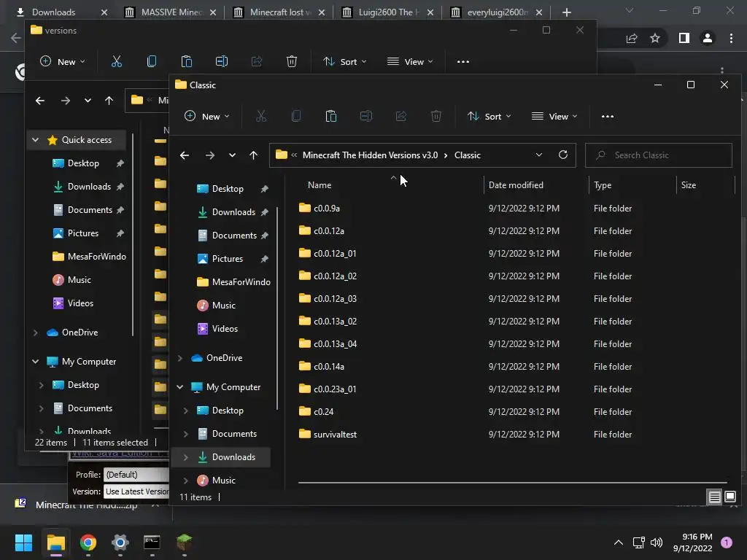Show hidden system tray icons
This screenshot has height=560, width=747.
click(x=619, y=542)
